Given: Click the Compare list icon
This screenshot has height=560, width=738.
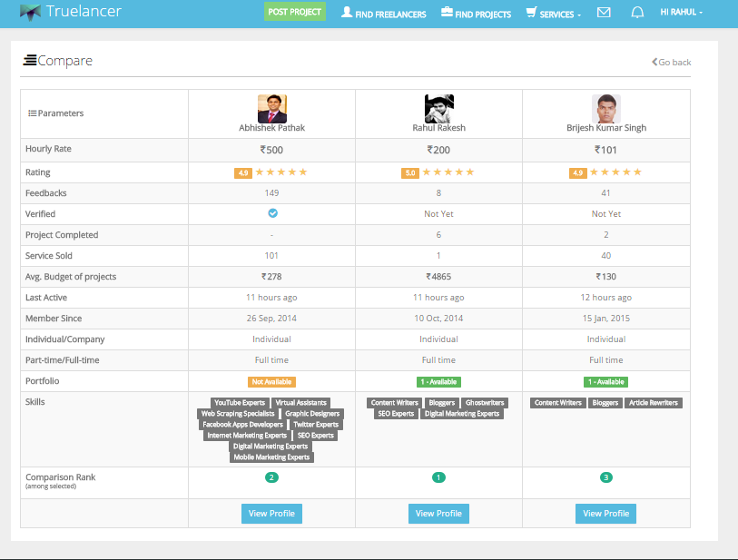Looking at the screenshot, I should [32, 60].
